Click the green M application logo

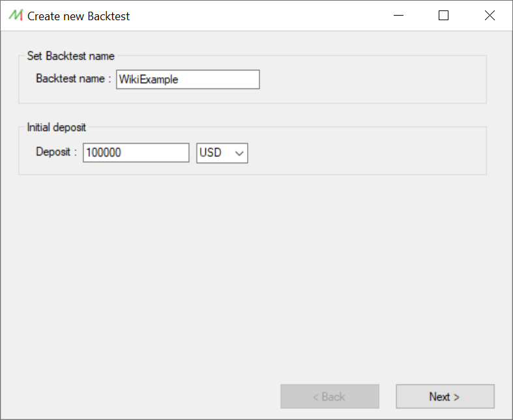point(16,16)
